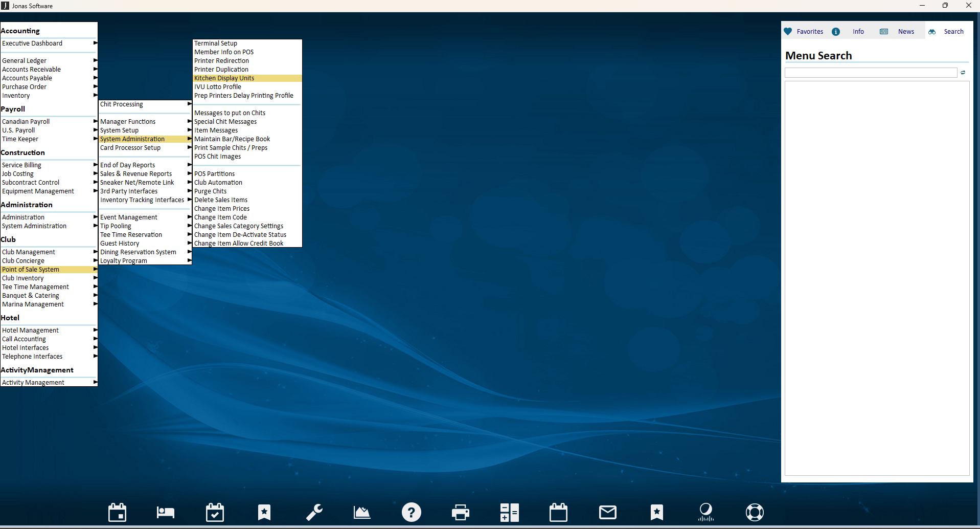The width and height of the screenshot is (980, 529).
Task: Expand the Tip Pooling submenu arrow
Action: pos(189,226)
